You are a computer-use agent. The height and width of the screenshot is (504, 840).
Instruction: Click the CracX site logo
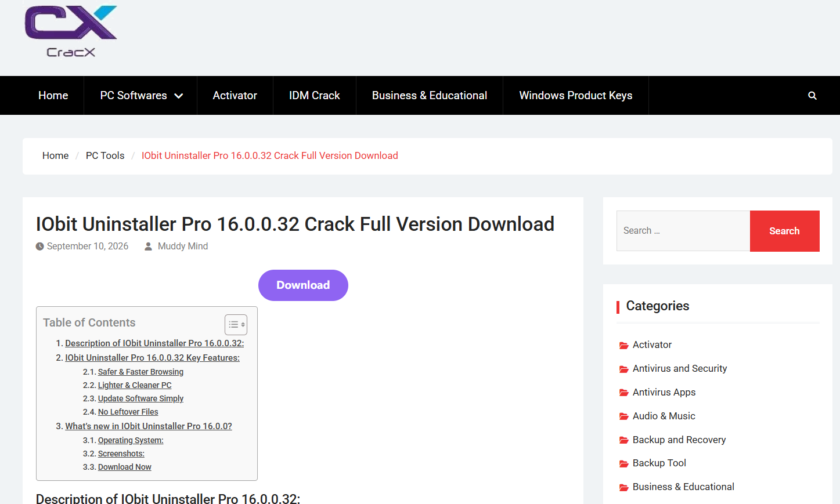point(71,32)
